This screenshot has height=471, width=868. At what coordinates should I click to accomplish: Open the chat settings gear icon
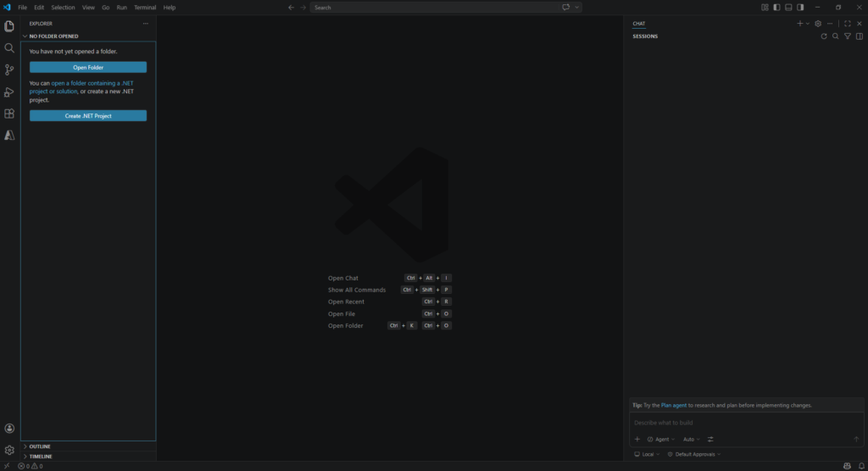(x=818, y=24)
